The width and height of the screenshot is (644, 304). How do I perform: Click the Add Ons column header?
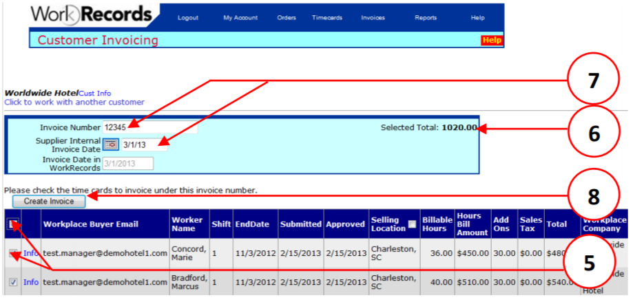(x=501, y=224)
